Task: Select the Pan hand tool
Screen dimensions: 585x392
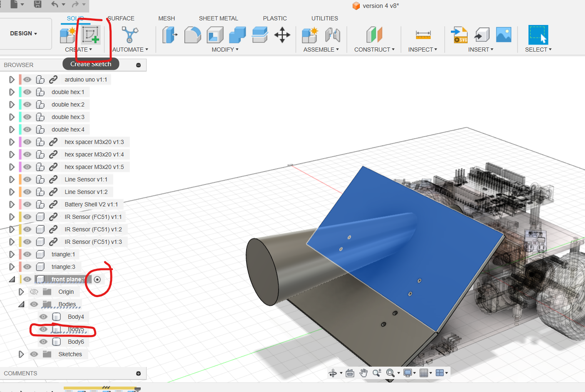Action: coord(363,373)
